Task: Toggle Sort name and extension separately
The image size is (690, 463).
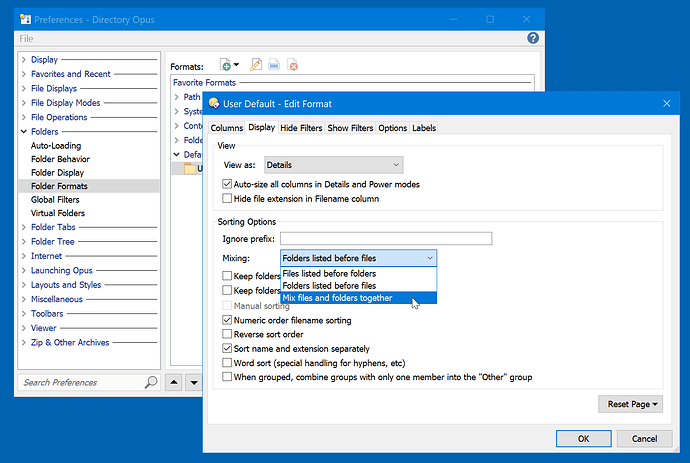Action: click(x=227, y=348)
